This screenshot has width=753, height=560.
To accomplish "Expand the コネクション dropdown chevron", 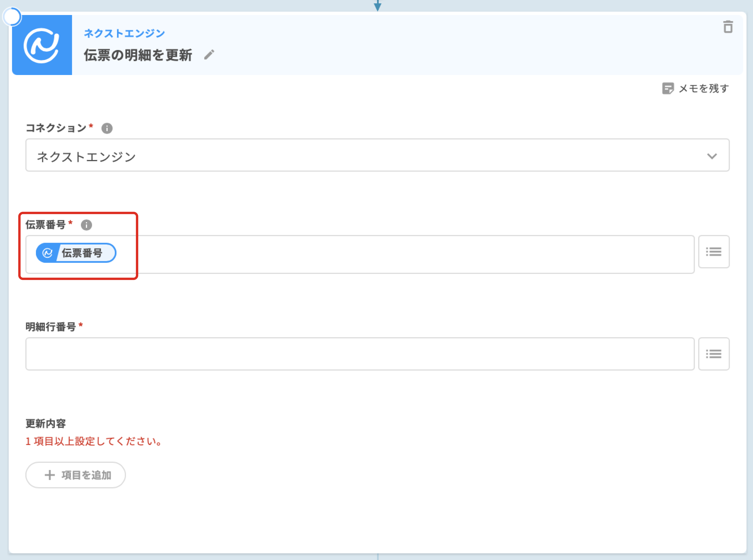I will (x=712, y=156).
